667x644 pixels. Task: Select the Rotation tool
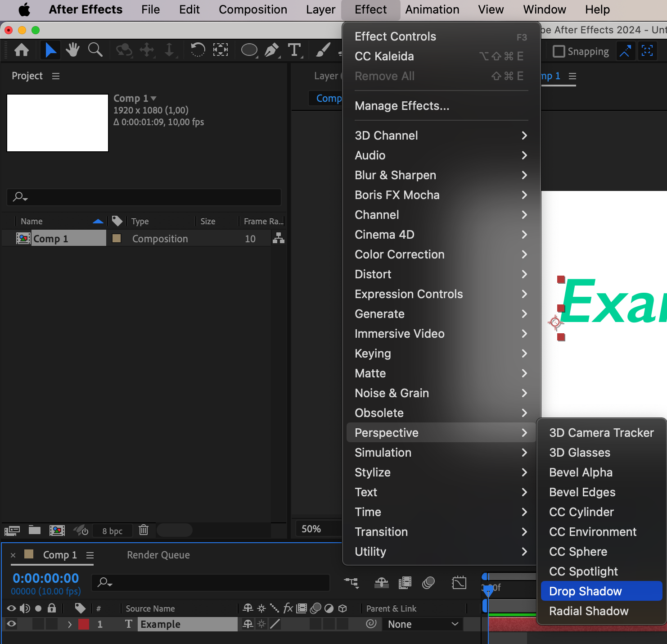click(x=198, y=50)
